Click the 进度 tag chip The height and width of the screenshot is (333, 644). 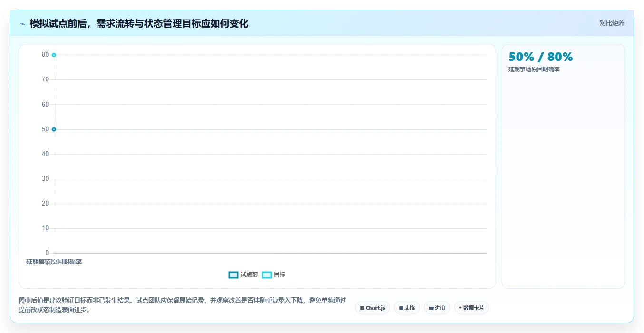pos(437,308)
